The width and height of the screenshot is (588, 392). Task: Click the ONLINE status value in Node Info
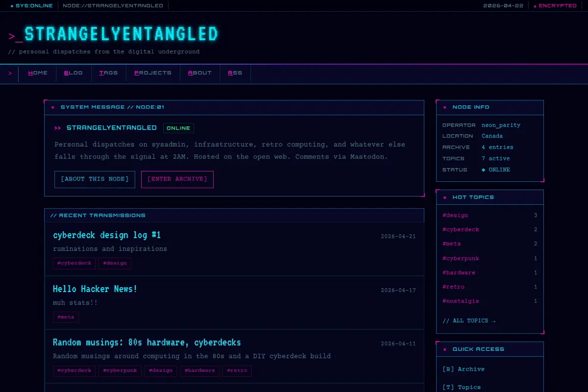point(495,170)
